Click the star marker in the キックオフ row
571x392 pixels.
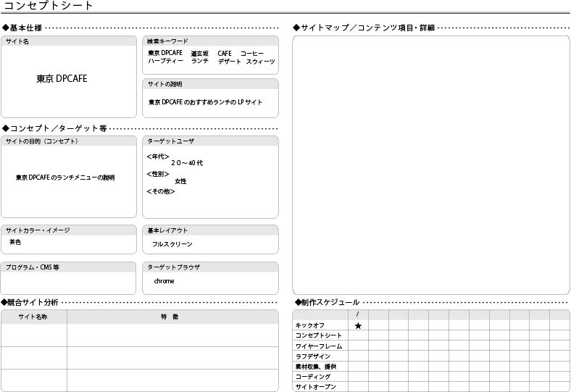point(358,326)
